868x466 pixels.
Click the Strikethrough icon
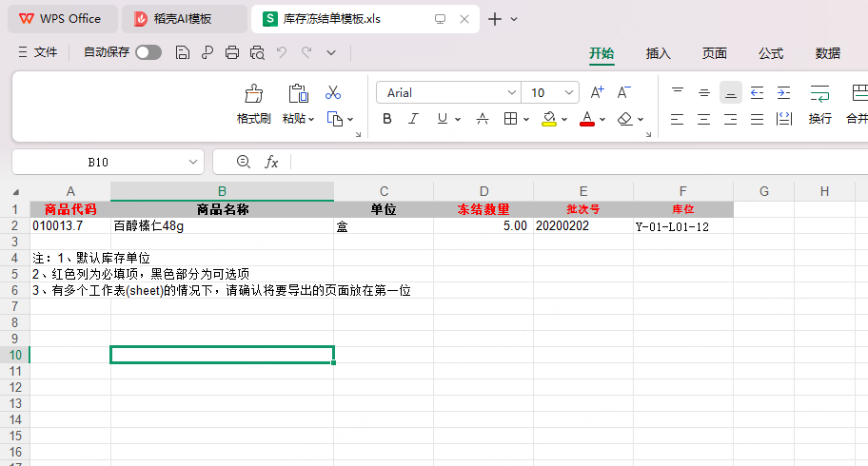pos(483,119)
